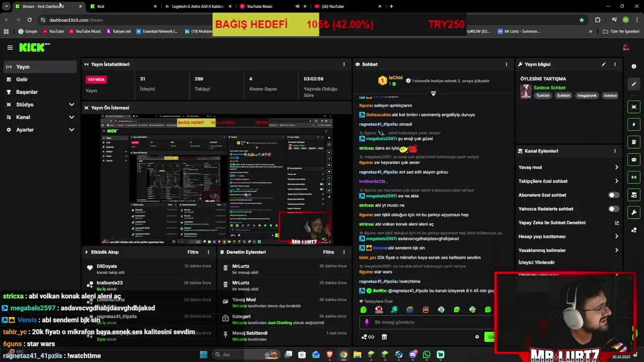The width and height of the screenshot is (644, 362).
Task: Open the Tüm Yer İşaretleri bookmarks folder
Action: [x=621, y=31]
